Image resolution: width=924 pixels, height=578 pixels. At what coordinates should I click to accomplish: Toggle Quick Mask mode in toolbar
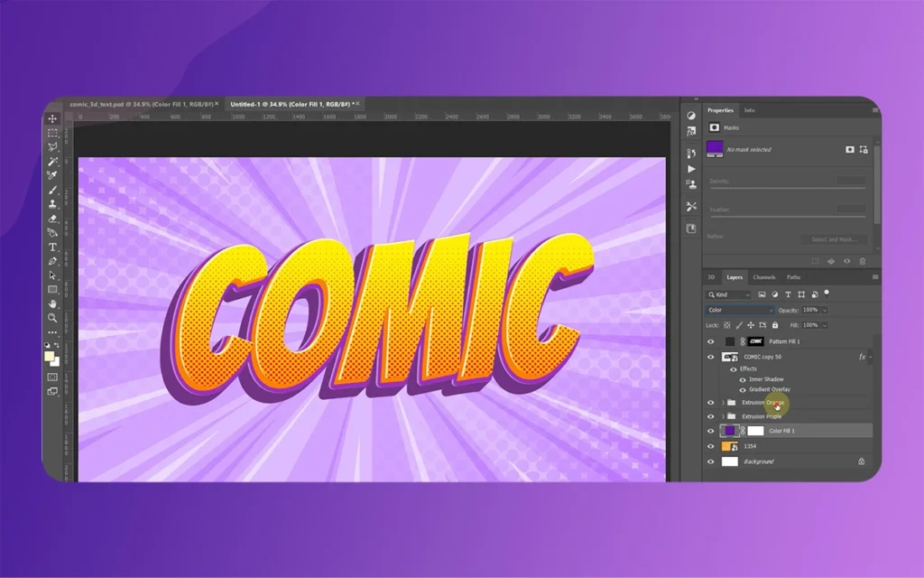[52, 377]
